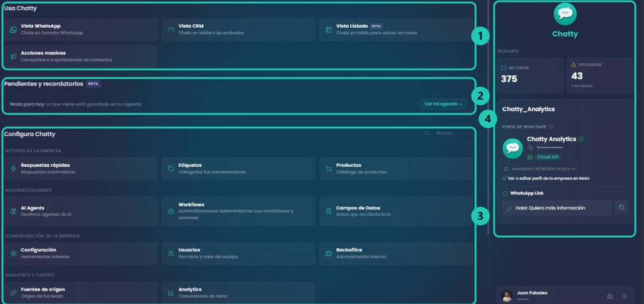
Task: Click the Etiquetas tag icon
Action: pos(171,168)
